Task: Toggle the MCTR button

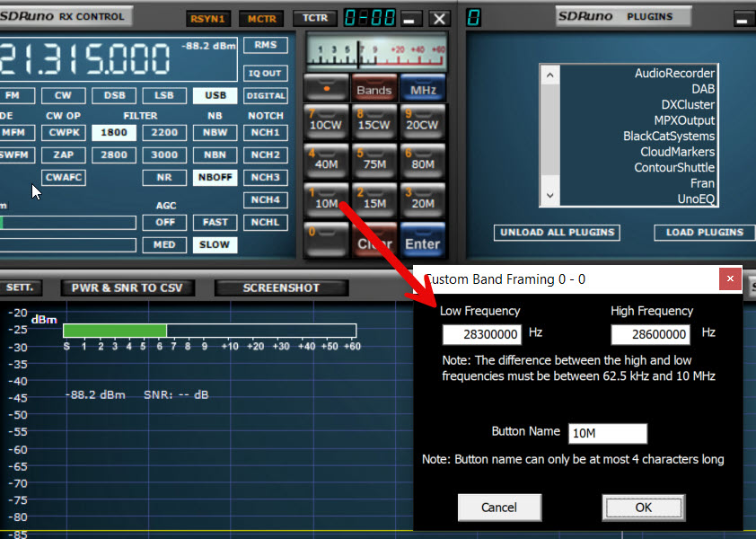Action: [262, 19]
